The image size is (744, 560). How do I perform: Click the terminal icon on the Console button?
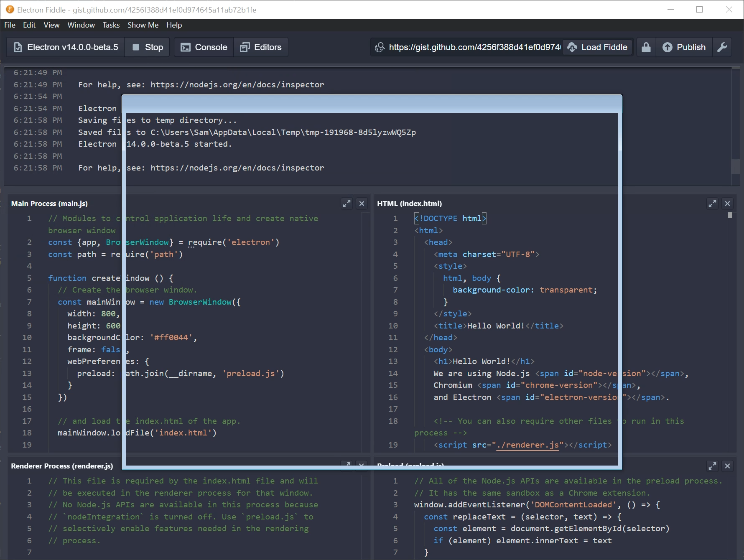pos(186,47)
